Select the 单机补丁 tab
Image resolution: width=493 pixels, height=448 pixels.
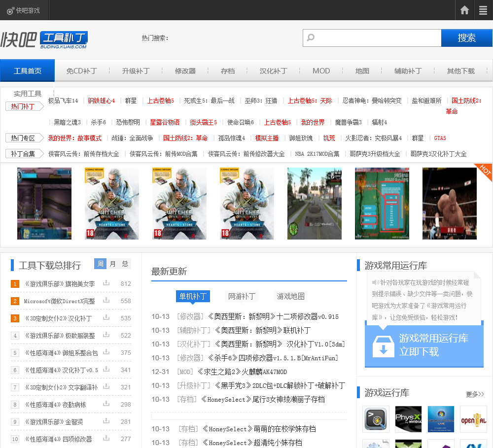coord(193,296)
